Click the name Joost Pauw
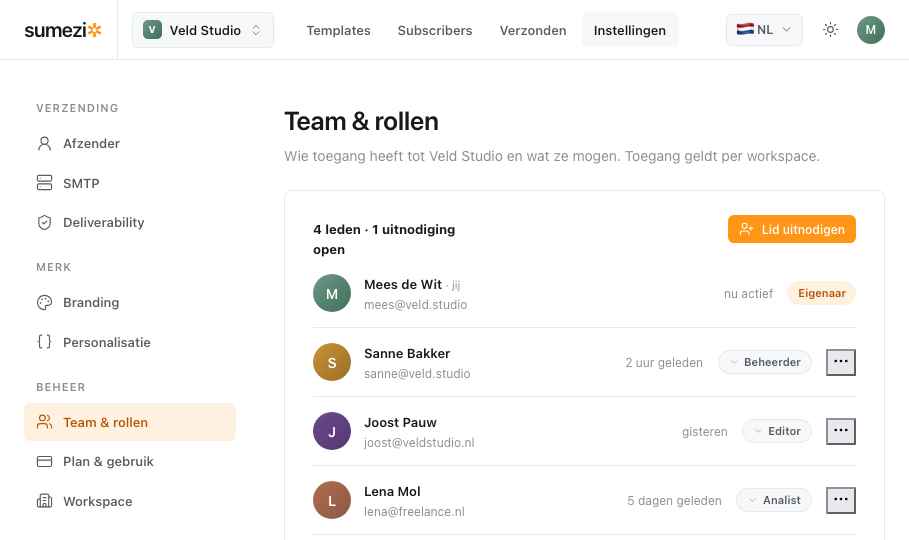This screenshot has height=540, width=909. pos(400,423)
